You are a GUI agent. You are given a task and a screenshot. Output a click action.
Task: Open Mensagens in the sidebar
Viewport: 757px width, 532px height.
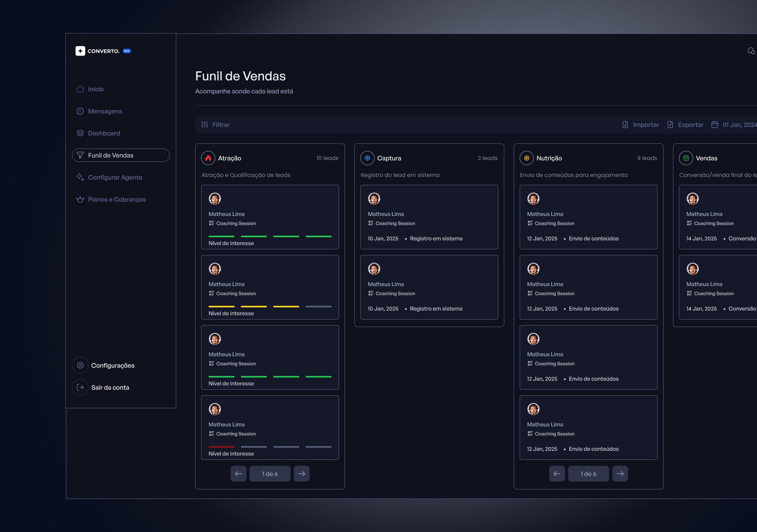(105, 111)
